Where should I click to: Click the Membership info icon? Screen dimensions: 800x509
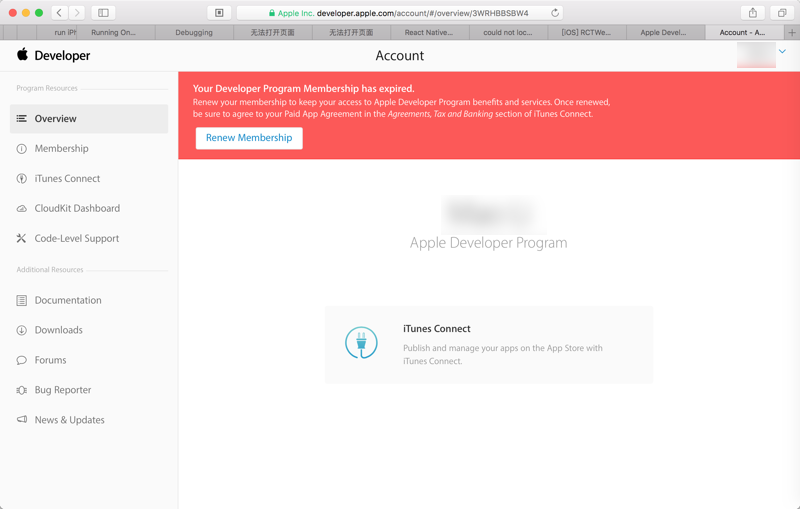coord(21,149)
